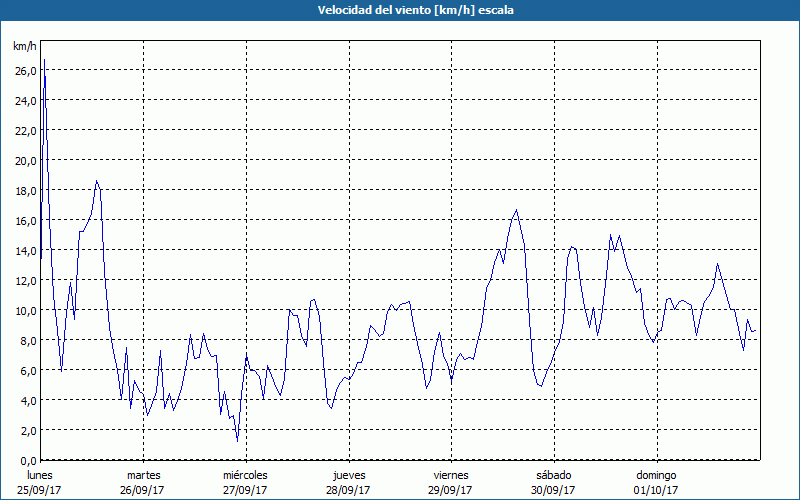This screenshot has width=800, height=500.
Task: Select the 26,0 y-axis label
Action: pos(25,70)
